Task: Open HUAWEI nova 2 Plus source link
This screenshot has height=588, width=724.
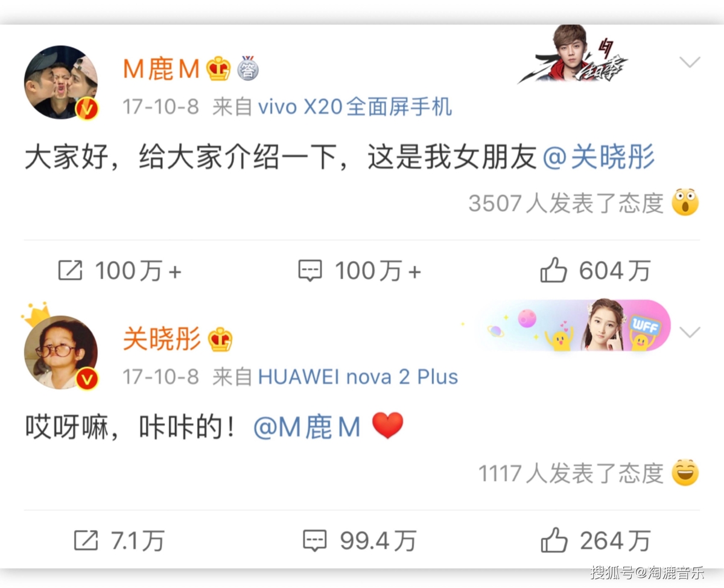Action: click(358, 377)
